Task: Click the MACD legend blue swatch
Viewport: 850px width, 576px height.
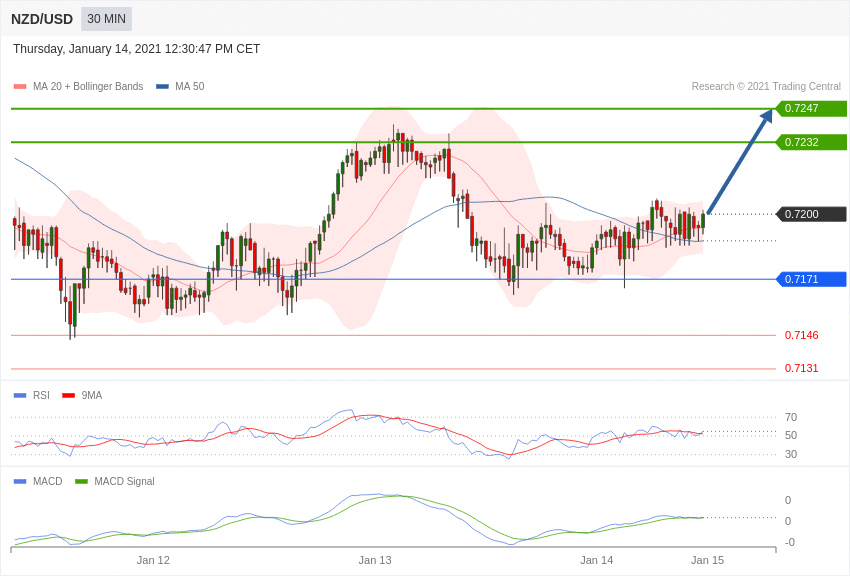Action: 20,481
